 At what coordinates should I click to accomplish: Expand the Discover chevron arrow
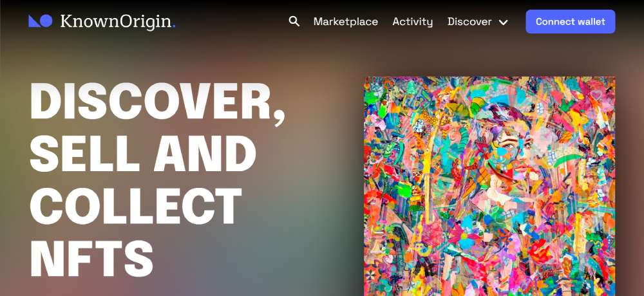click(x=503, y=22)
